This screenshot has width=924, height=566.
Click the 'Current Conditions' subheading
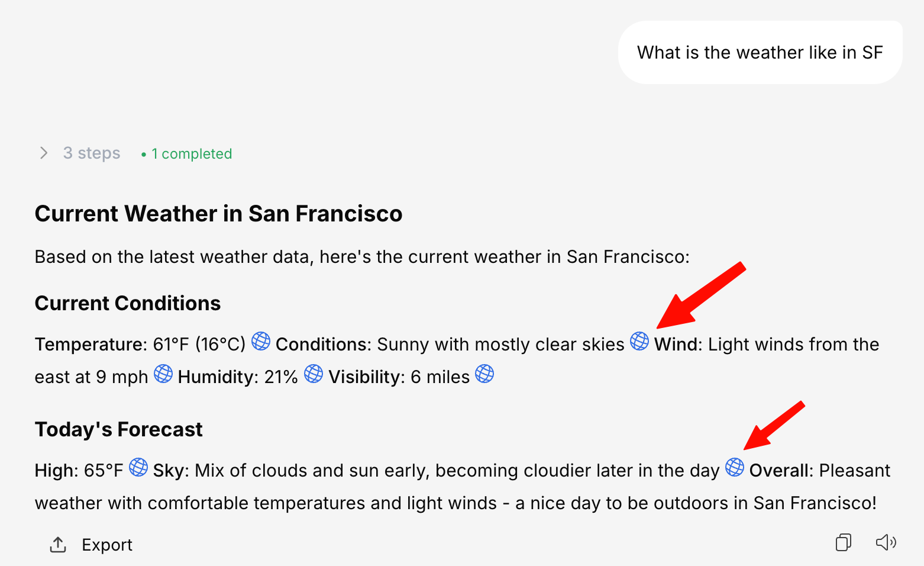pyautogui.click(x=128, y=303)
